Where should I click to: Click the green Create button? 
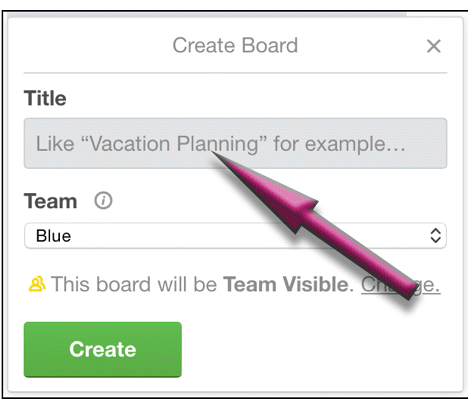pos(103,349)
